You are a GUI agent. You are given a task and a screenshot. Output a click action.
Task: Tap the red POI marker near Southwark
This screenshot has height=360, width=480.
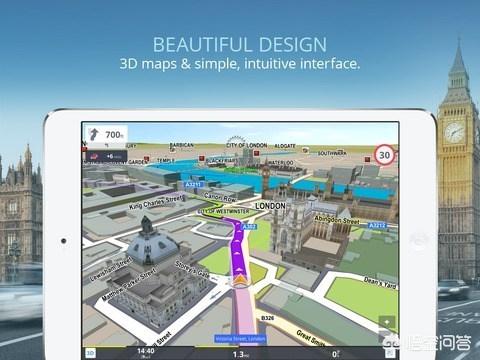[x=367, y=160]
